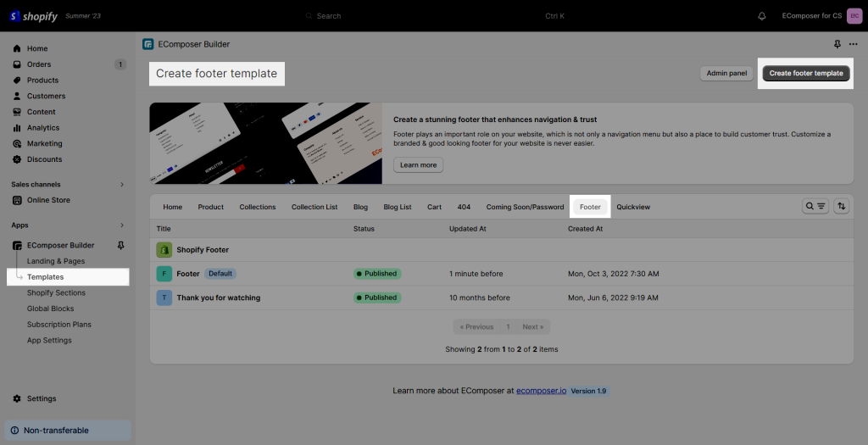Click the Shopify Footer bag icon
The width and height of the screenshot is (868, 445).
[164, 250]
